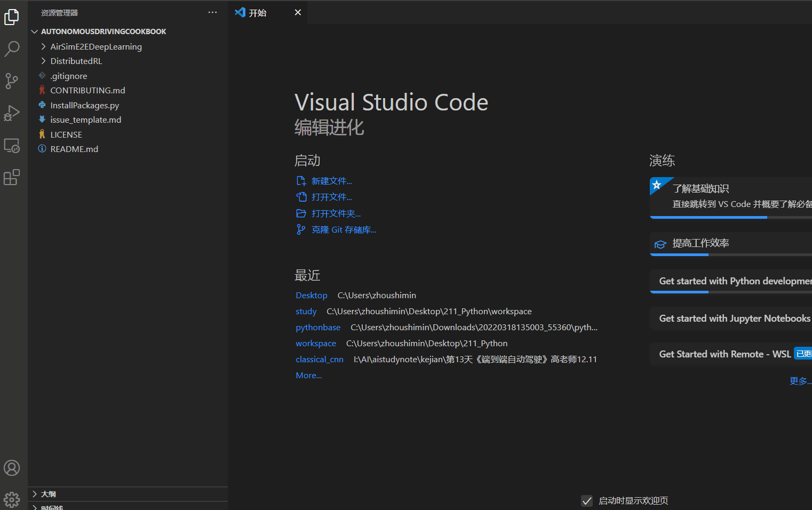Open recent folder classical_cnn
The width and height of the screenshot is (812, 510).
pyautogui.click(x=320, y=359)
